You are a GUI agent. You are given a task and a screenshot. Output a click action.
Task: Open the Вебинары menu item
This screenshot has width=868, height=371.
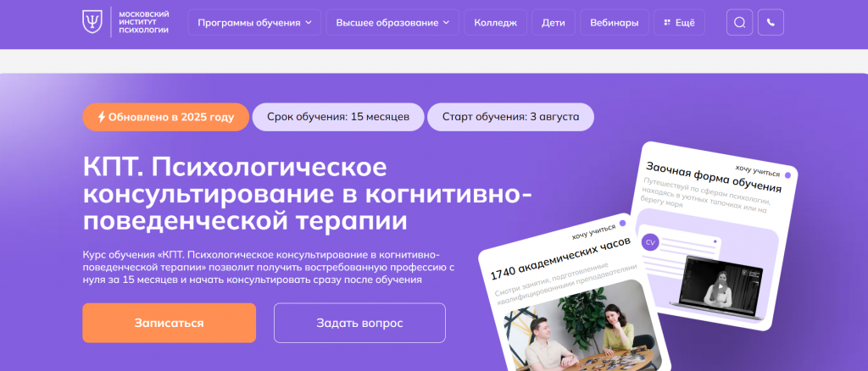pos(615,23)
